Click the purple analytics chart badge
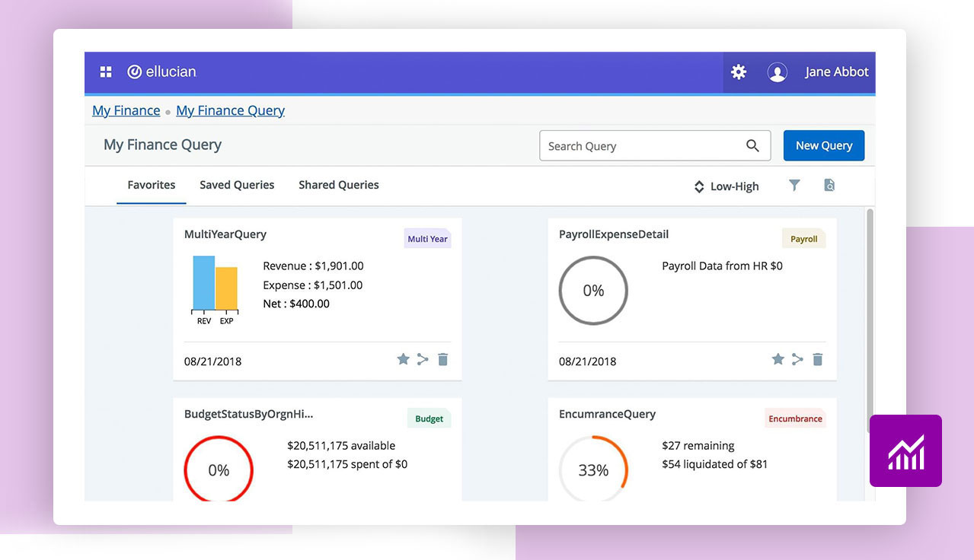Screen dimensions: 974x560 tap(905, 450)
